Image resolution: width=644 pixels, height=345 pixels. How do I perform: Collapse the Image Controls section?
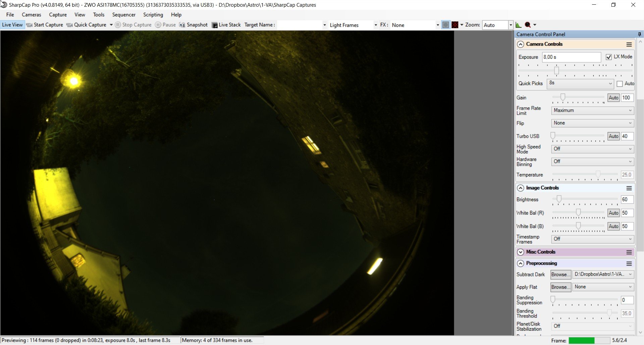521,188
